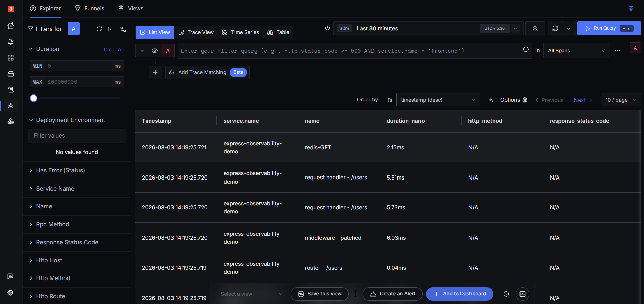Switch to the Views tab
Viewport: 644px width, 304px height.
(131, 8)
